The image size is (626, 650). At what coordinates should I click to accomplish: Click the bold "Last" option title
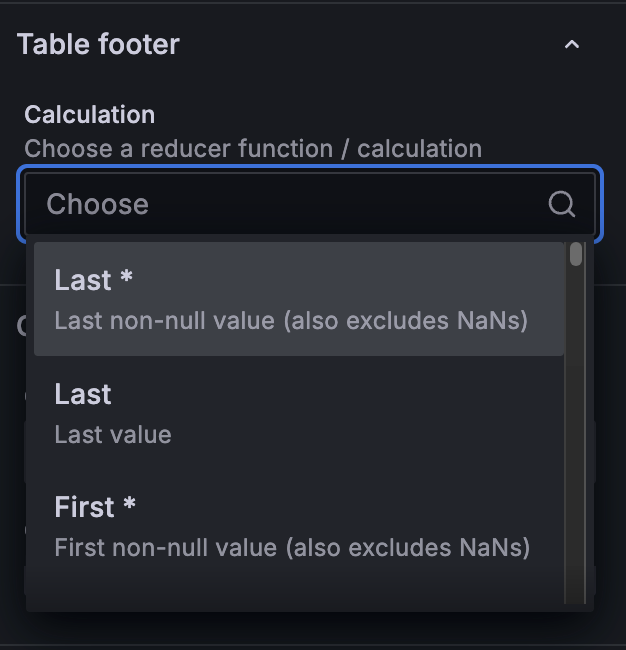coord(83,394)
